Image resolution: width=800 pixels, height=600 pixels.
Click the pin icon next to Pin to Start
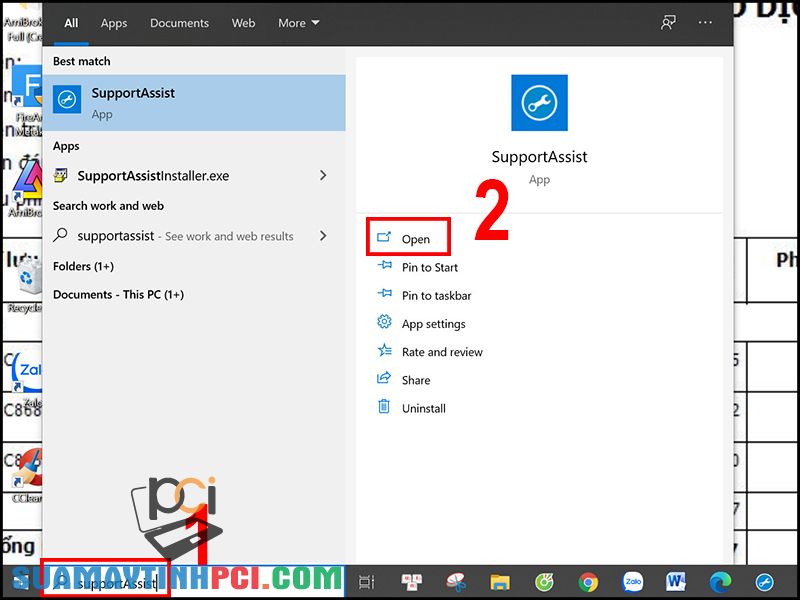pos(384,266)
